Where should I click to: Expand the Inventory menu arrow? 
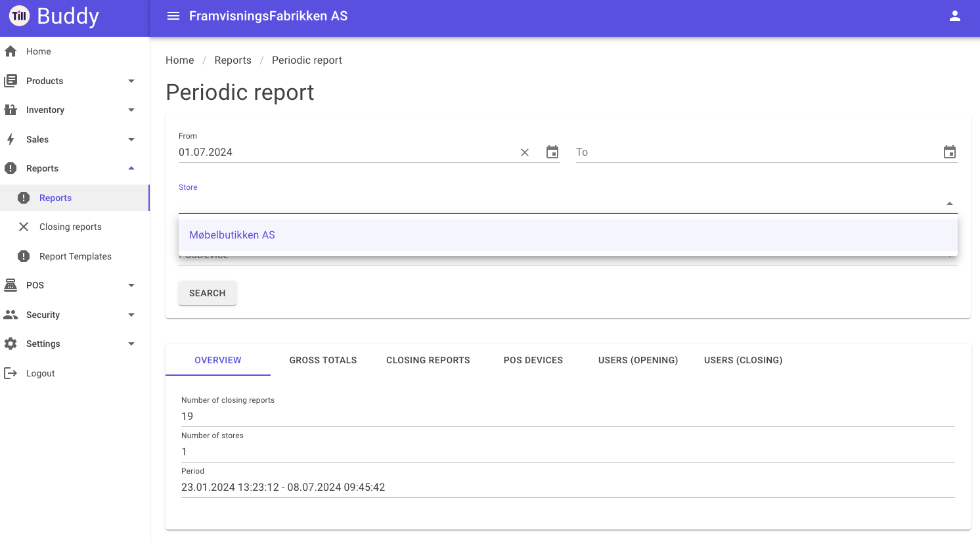(131, 110)
